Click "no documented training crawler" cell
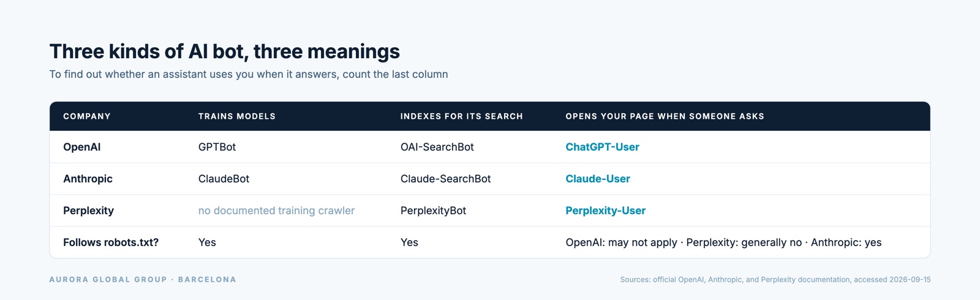The image size is (980, 300). (276, 211)
